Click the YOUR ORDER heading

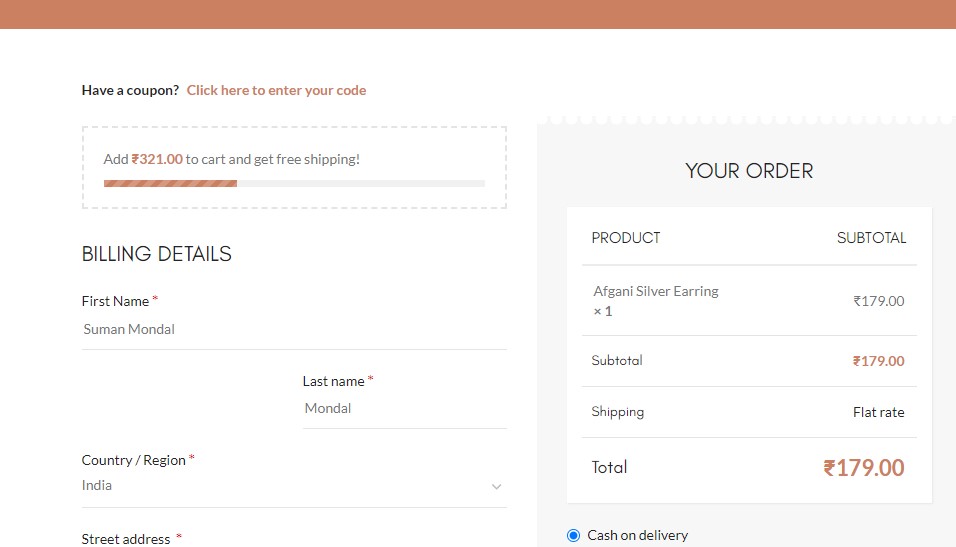click(x=749, y=171)
